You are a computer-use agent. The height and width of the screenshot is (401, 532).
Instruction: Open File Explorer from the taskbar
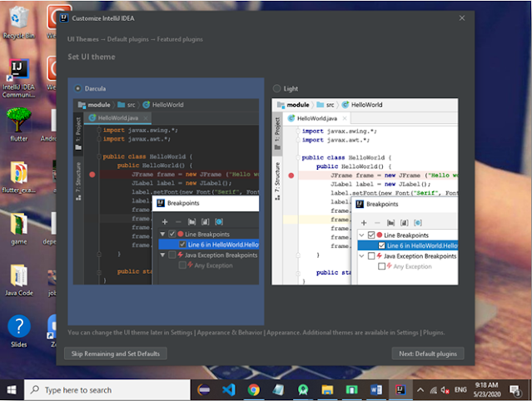(327, 390)
